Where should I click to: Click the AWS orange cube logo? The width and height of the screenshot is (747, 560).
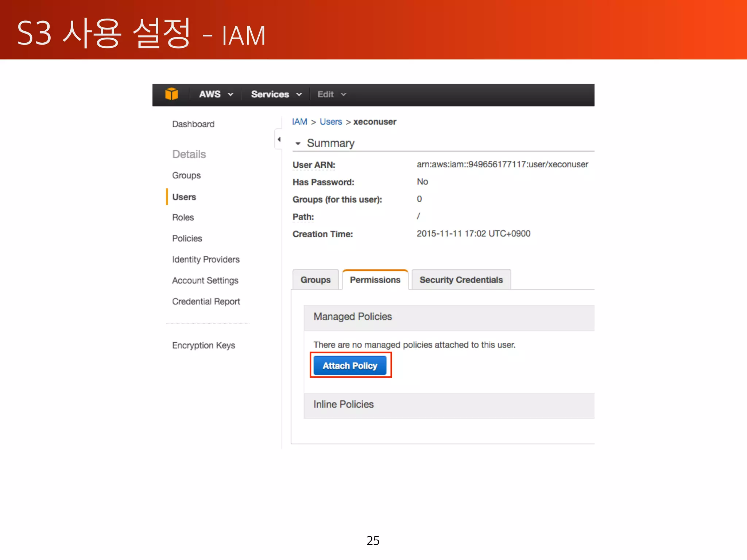(x=171, y=94)
